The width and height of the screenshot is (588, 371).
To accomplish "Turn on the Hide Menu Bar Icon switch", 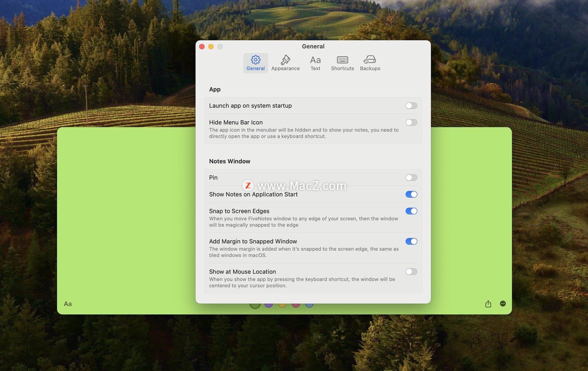I will [411, 122].
